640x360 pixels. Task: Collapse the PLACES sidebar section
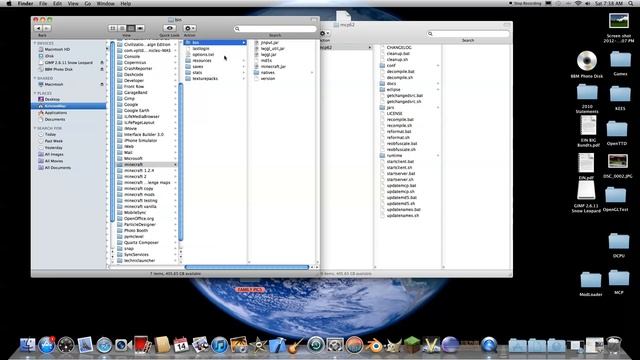pyautogui.click(x=35, y=93)
